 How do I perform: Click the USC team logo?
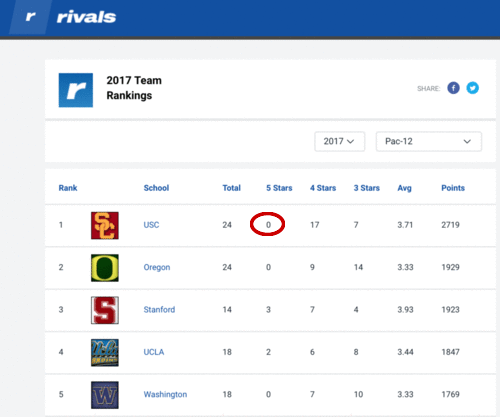[105, 225]
